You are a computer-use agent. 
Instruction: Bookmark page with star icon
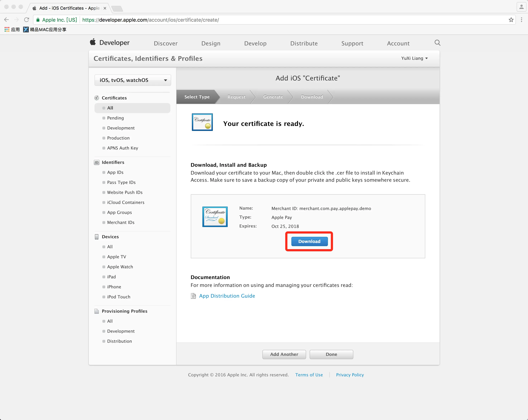pyautogui.click(x=511, y=20)
